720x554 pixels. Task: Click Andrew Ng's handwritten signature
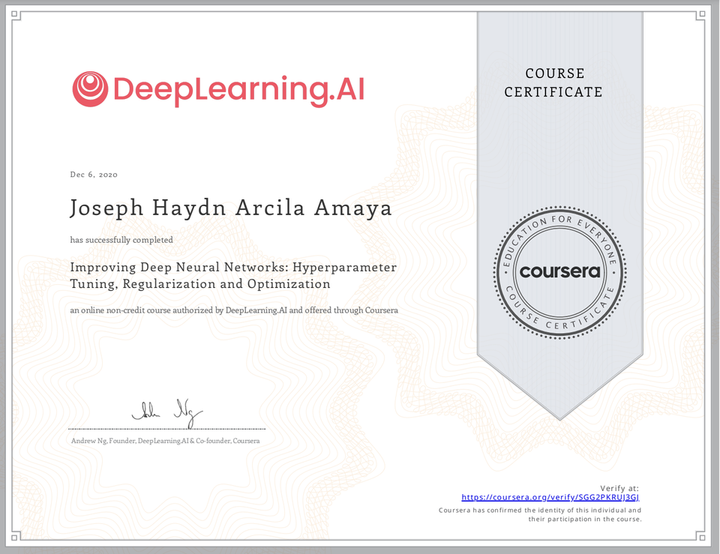(167, 412)
